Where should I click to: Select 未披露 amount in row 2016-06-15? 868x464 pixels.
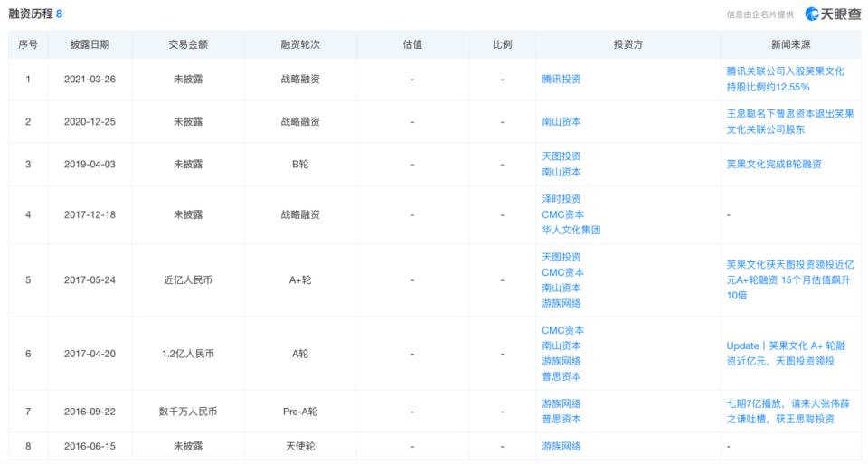188,446
